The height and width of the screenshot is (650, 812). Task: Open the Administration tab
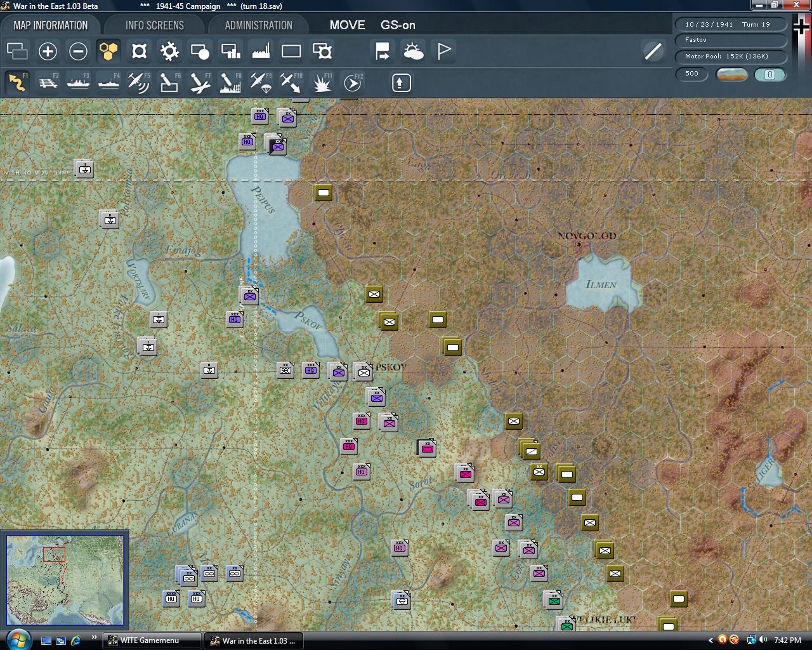(x=258, y=25)
